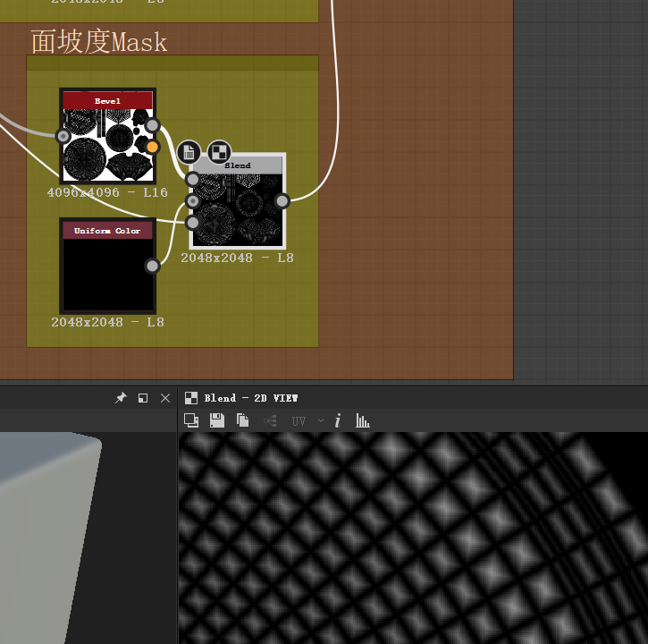Click the 2048x2048 - L8 label under Uniform Color

coord(107,322)
